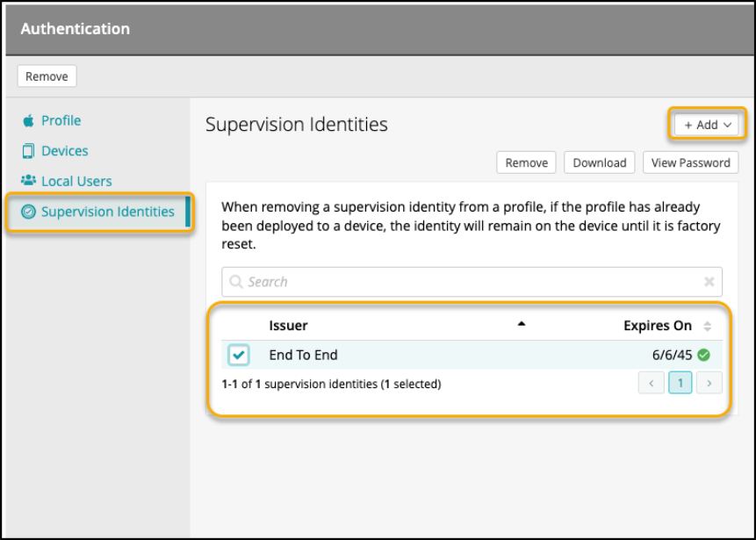The height and width of the screenshot is (540, 756).
Task: Open the Profile section
Action: [61, 121]
